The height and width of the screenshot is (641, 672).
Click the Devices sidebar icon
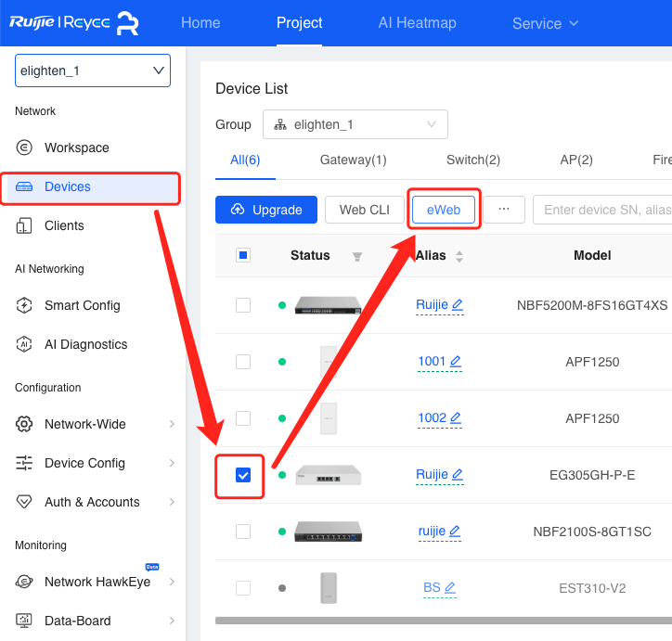coord(24,186)
